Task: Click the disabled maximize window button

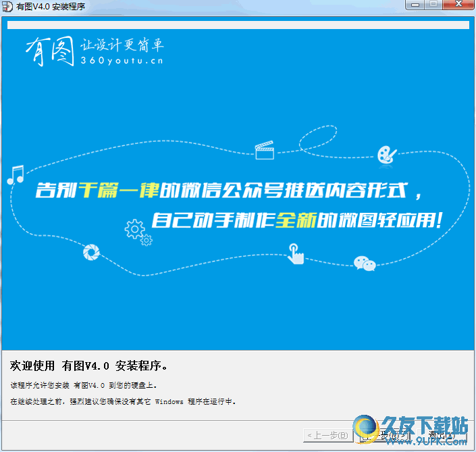Action: point(433,5)
